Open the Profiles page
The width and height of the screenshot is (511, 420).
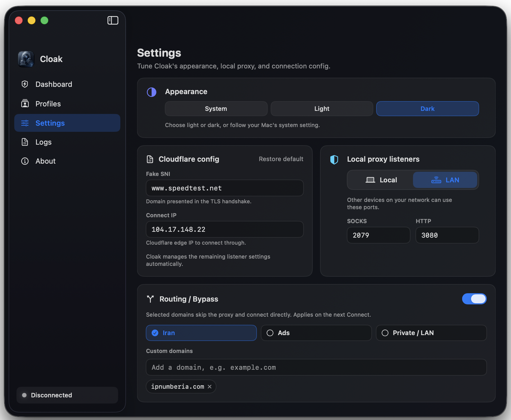67,104
